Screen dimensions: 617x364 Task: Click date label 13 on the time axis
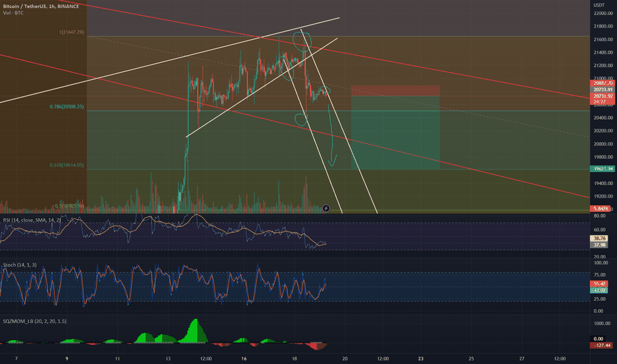coord(168,359)
